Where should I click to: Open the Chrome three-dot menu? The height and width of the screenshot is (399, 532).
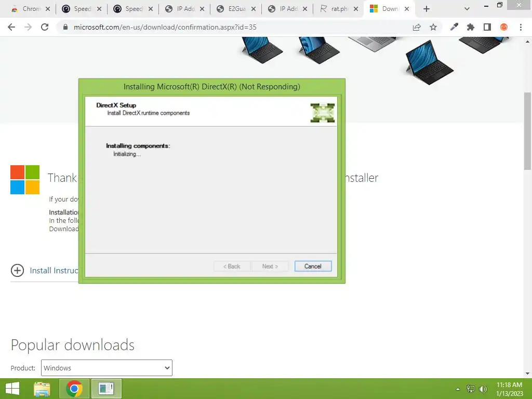(x=521, y=27)
